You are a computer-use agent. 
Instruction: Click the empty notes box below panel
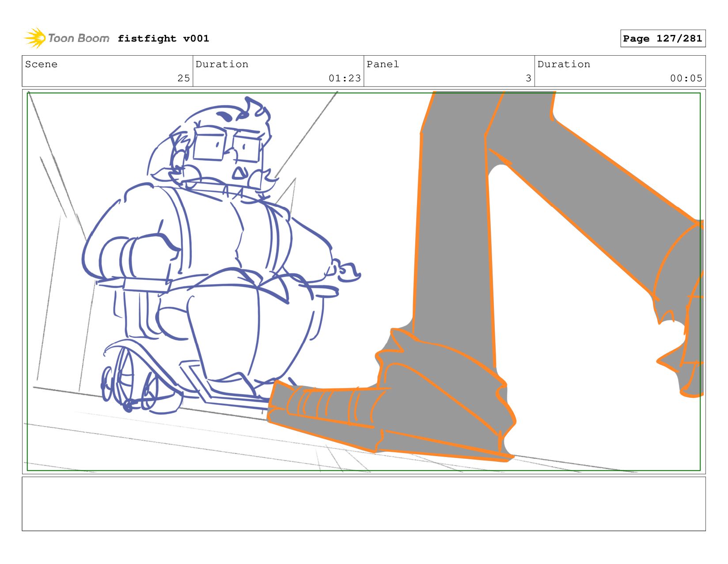pos(364,503)
